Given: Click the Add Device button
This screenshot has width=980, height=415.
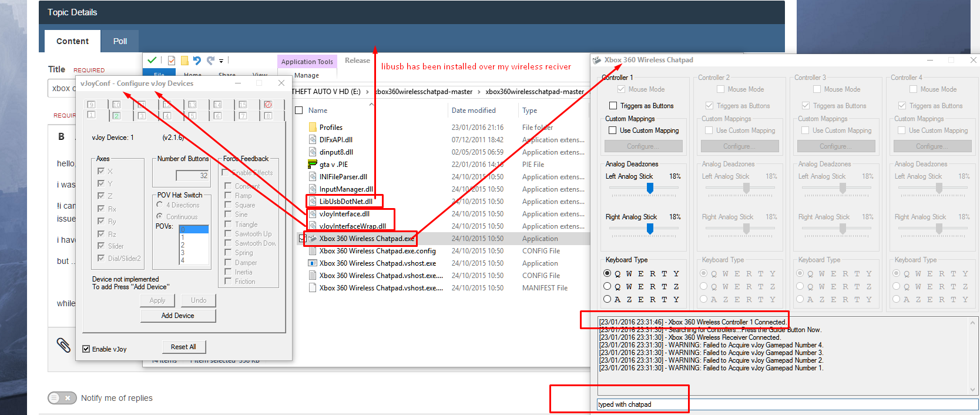Looking at the screenshot, I should pos(177,316).
